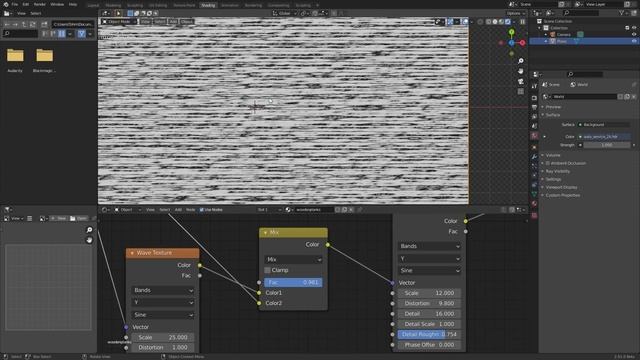Expand the Volume panel
The height and width of the screenshot is (360, 640).
pos(553,155)
